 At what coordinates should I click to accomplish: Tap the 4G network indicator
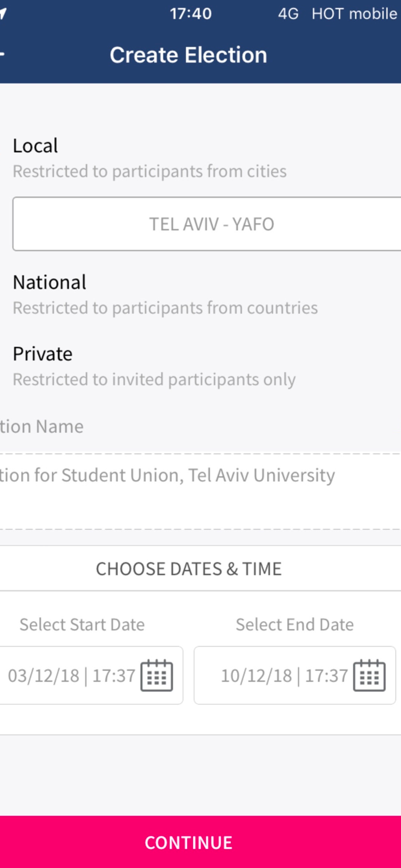click(288, 14)
